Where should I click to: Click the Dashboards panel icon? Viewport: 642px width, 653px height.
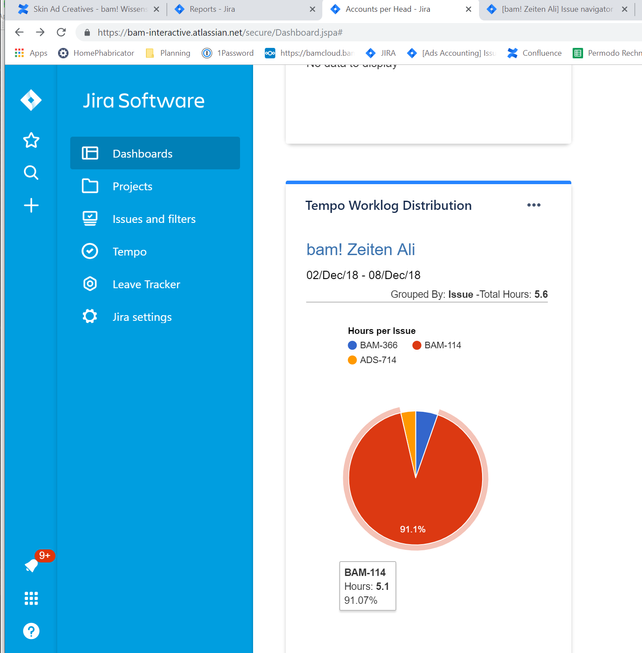pos(90,153)
